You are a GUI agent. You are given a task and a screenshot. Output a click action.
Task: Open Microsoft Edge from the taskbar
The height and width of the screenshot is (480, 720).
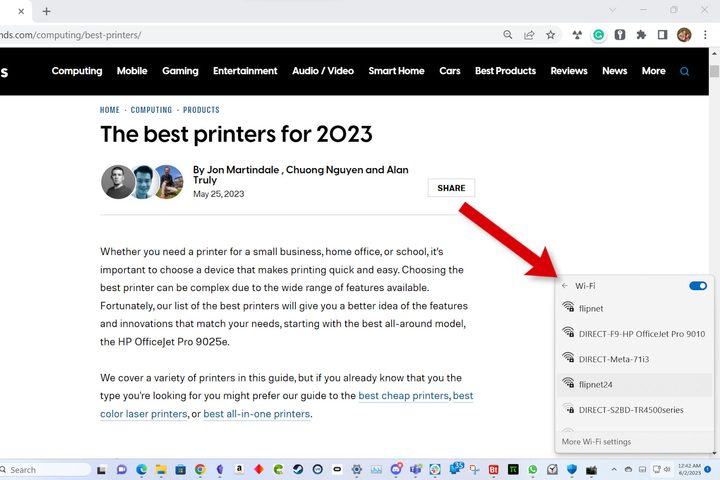141,469
